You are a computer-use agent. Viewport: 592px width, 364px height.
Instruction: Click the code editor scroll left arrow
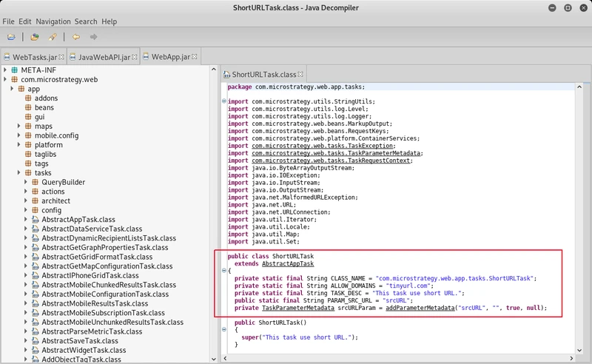tap(226, 358)
